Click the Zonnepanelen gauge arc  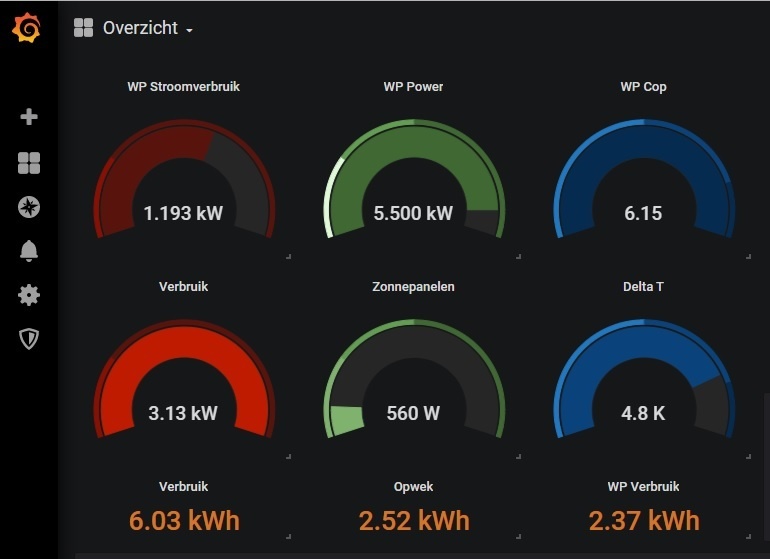[413, 341]
